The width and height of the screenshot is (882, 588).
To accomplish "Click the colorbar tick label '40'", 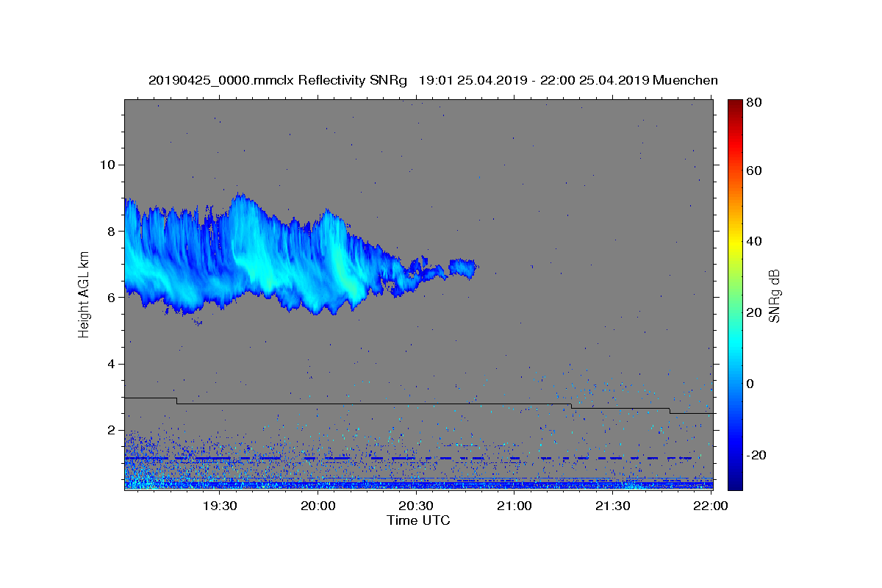I will [755, 242].
